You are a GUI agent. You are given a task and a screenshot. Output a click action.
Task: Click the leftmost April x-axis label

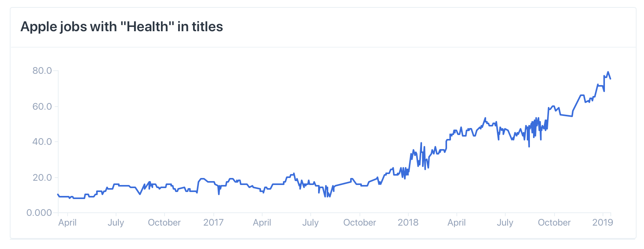(67, 222)
